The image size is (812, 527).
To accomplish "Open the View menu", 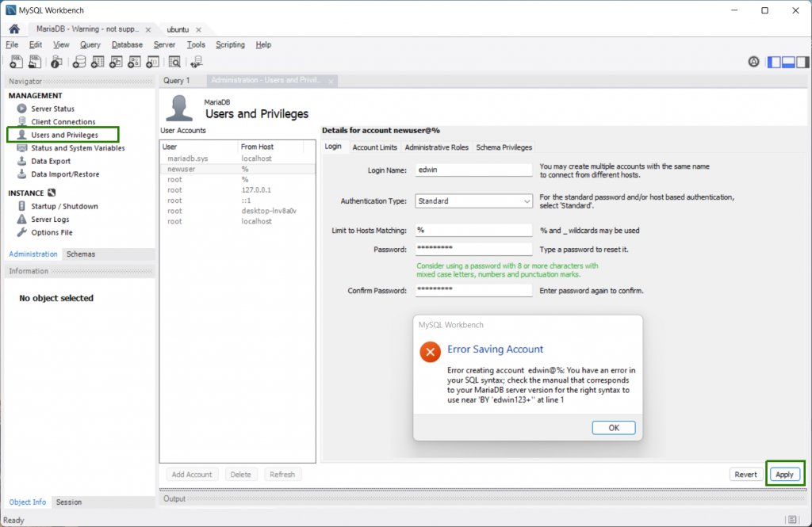I will click(x=61, y=44).
